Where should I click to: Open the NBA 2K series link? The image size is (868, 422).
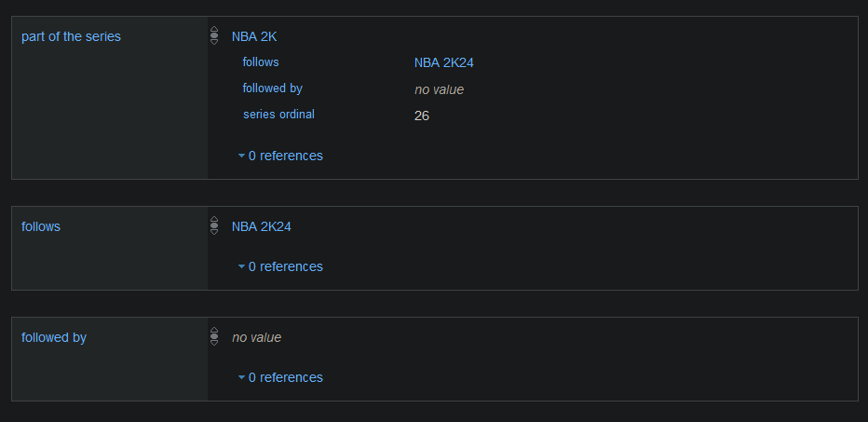pos(254,36)
